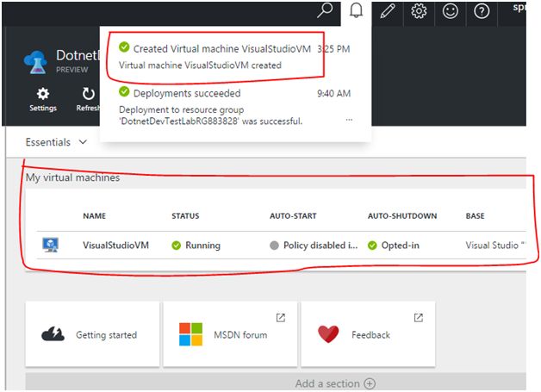Click the Getting started cloud lightning icon
Viewport: 541px width, 392px height.
click(53, 334)
